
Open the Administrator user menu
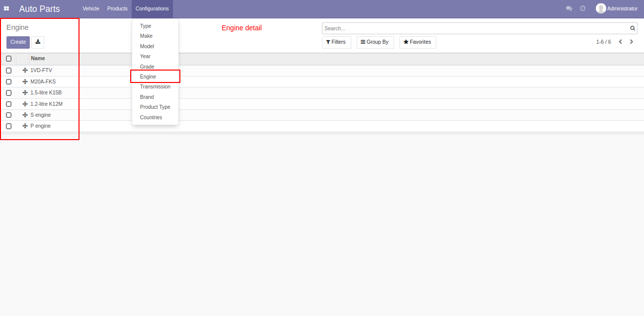[617, 8]
